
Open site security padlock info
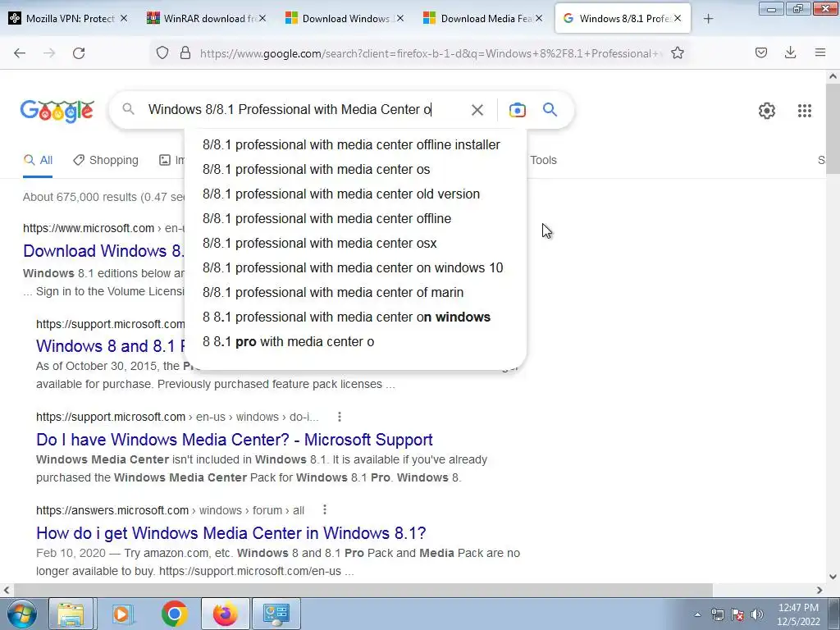pyautogui.click(x=185, y=52)
